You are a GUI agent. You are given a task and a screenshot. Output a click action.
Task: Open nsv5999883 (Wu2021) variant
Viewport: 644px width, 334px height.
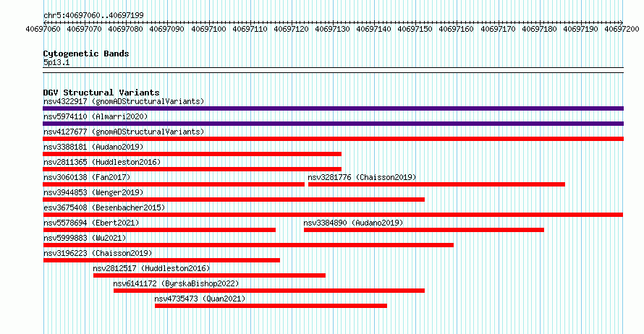tap(85, 238)
